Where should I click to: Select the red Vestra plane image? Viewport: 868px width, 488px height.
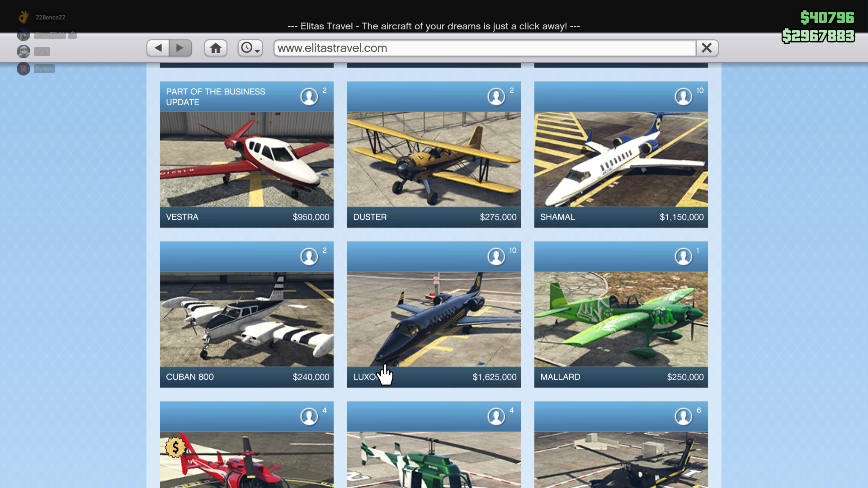(x=247, y=160)
